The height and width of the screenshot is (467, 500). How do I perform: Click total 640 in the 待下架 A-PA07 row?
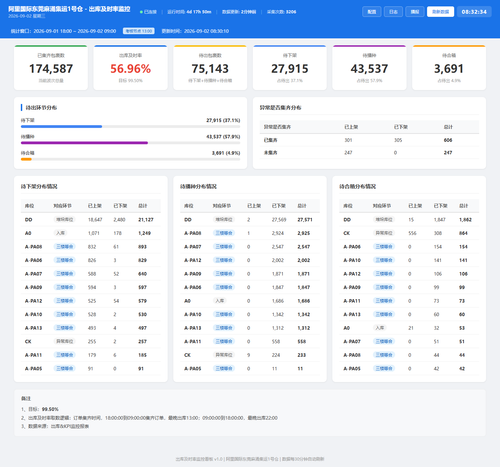(142, 274)
